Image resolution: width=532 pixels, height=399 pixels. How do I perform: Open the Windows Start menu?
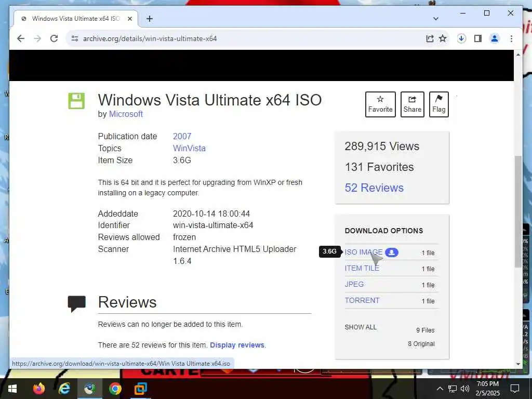(12, 389)
